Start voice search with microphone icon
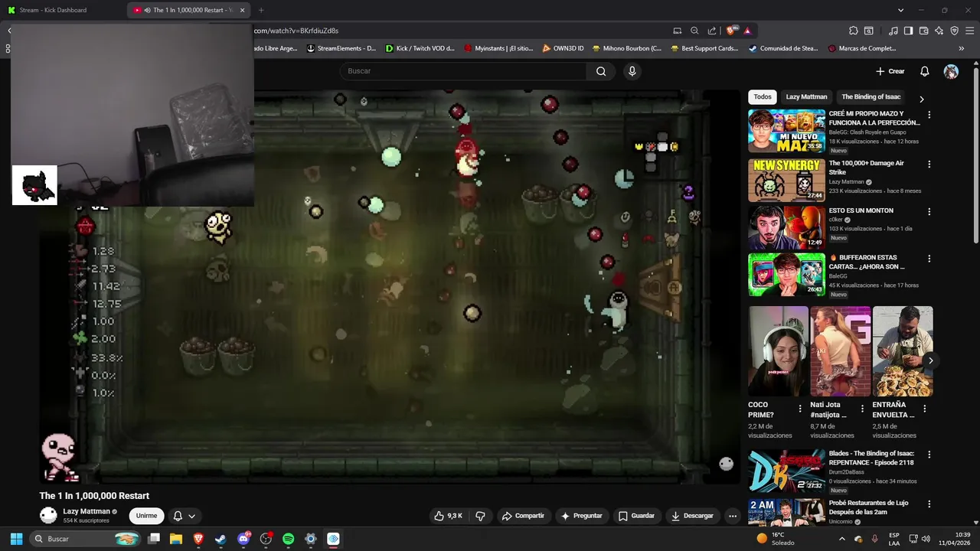The width and height of the screenshot is (980, 551). [x=632, y=71]
